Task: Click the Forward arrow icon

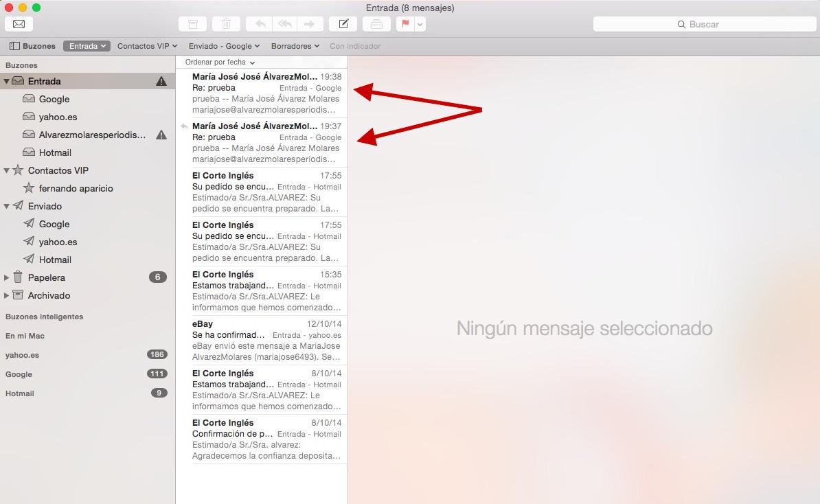Action: pyautogui.click(x=309, y=24)
